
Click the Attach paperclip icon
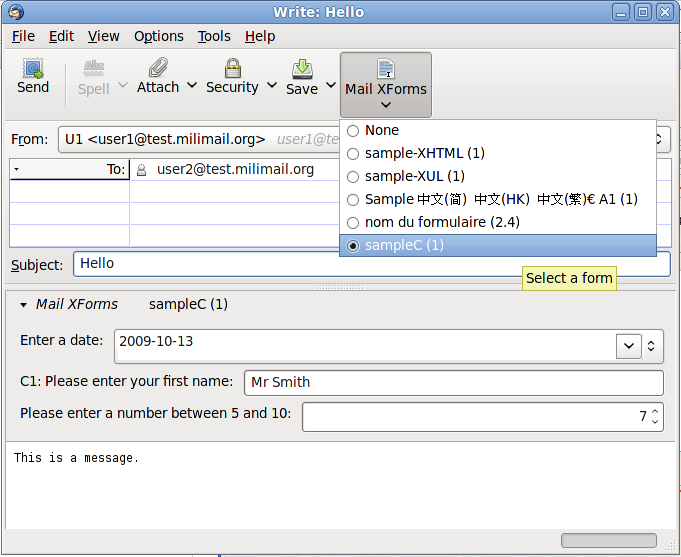click(x=158, y=67)
